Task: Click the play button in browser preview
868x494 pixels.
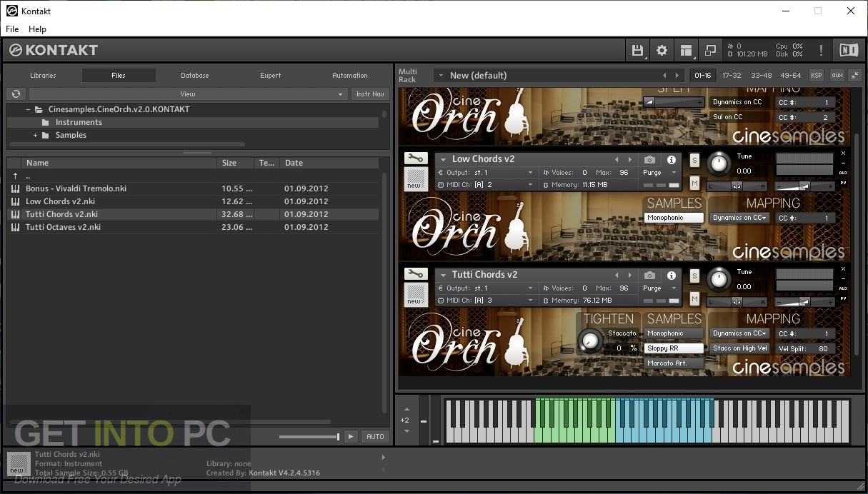Action: pyautogui.click(x=350, y=436)
